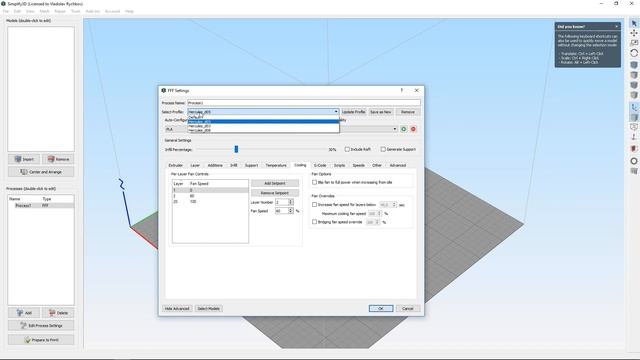Image resolution: width=640 pixels, height=360 pixels.
Task: Open the auto-configure quality dropdown arrow
Action: click(395, 129)
